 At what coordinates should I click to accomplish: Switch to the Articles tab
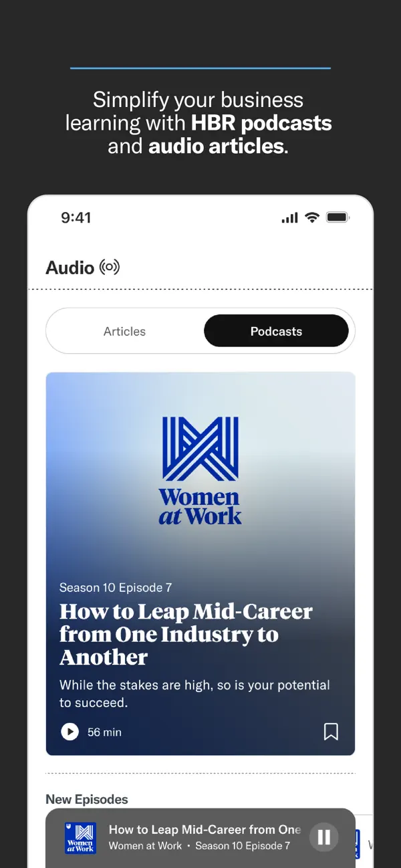coord(124,331)
